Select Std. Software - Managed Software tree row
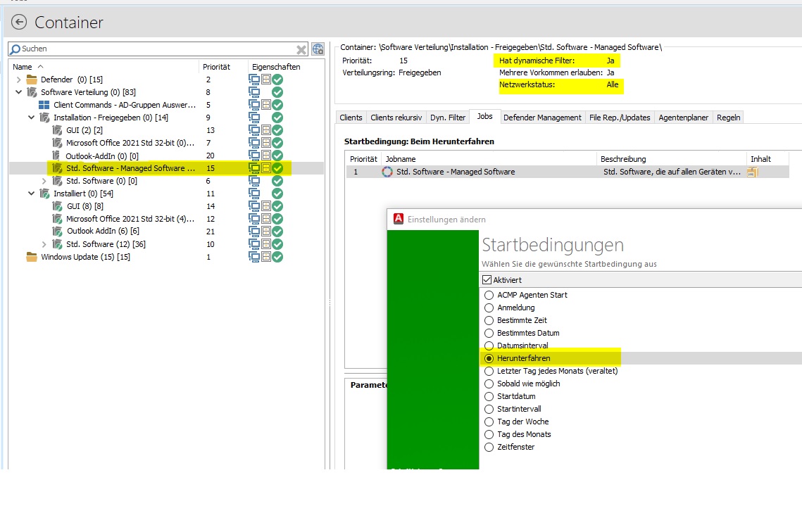This screenshot has width=802, height=532. 166,168
